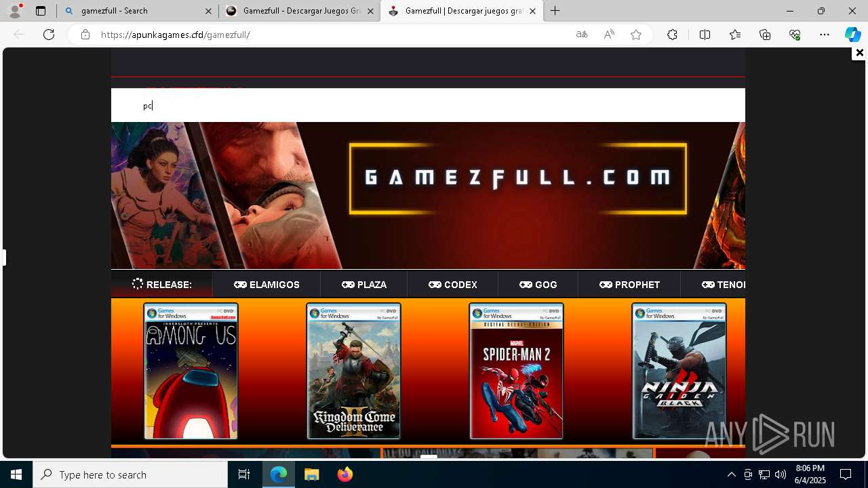868x488 pixels.
Task: Open the Ninja Gaiden Black cover
Action: [679, 371]
